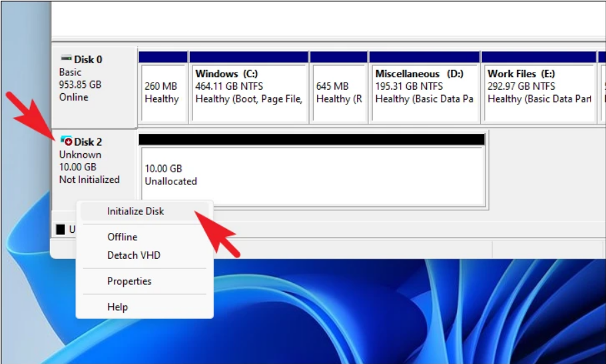Select the 645 MB Healthy partition
The width and height of the screenshot is (606, 364).
point(338,93)
